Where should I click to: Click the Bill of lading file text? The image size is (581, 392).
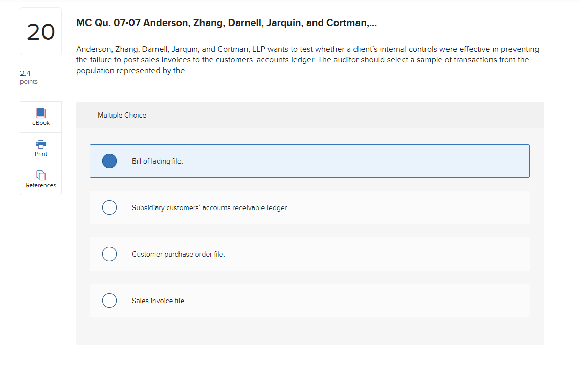157,161
